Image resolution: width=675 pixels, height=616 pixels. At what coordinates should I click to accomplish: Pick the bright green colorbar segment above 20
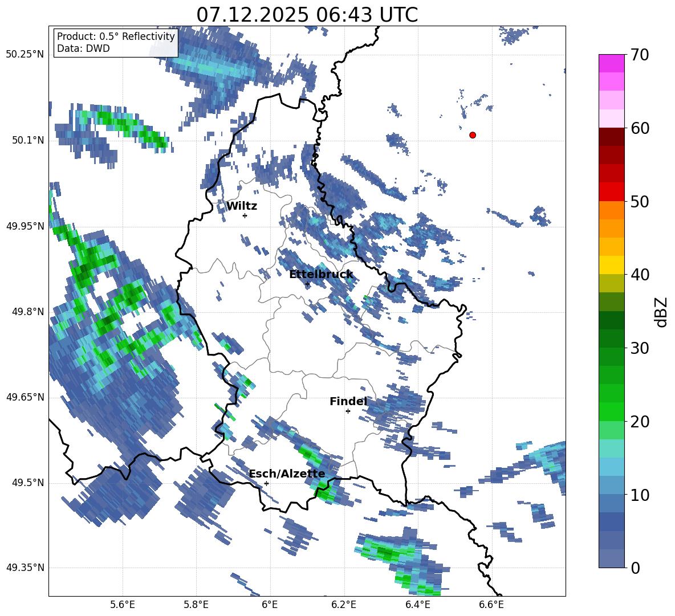[x=611, y=411]
